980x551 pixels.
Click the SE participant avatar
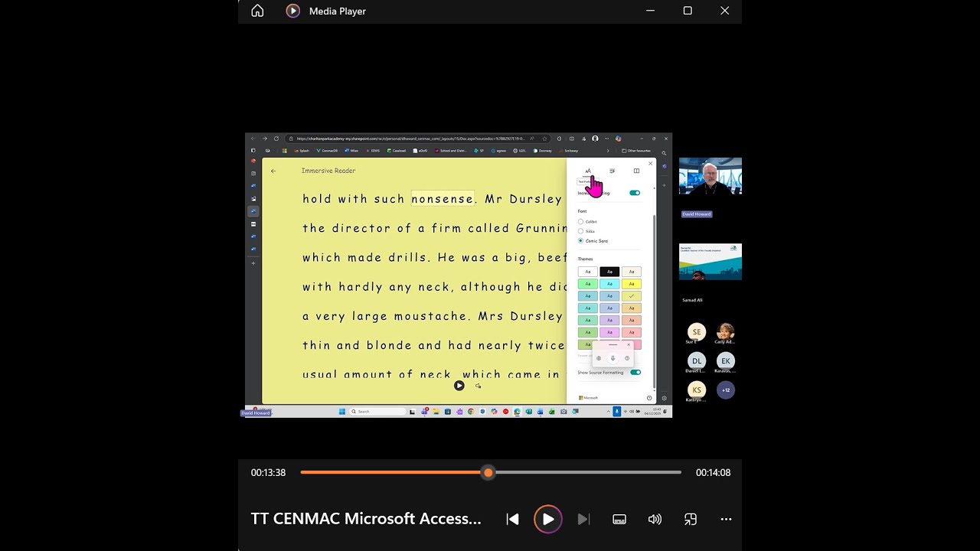click(696, 331)
